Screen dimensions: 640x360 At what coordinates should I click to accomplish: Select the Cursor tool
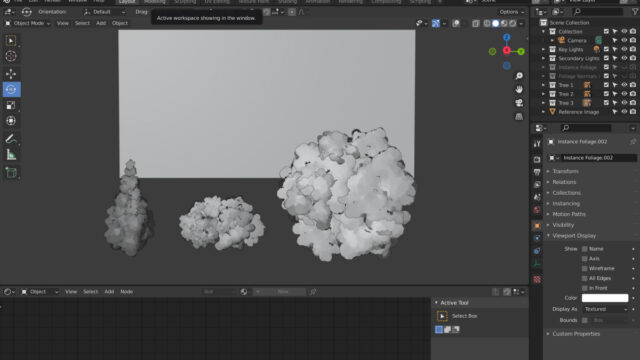11,56
